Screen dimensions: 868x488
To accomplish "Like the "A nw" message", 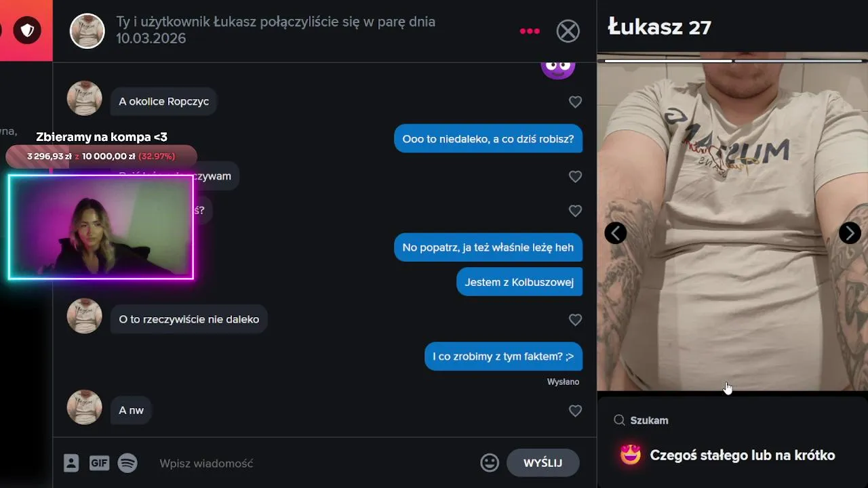I will click(x=575, y=411).
